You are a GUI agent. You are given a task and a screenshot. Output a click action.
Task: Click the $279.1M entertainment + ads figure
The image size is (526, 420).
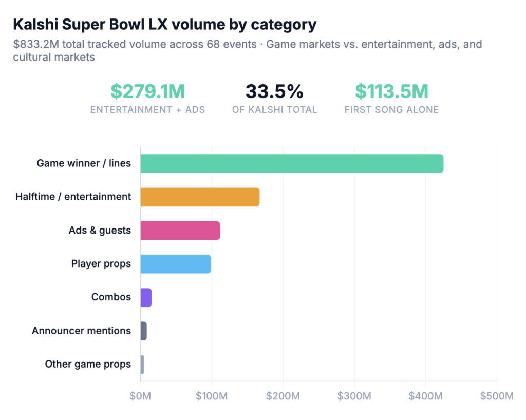click(x=148, y=91)
